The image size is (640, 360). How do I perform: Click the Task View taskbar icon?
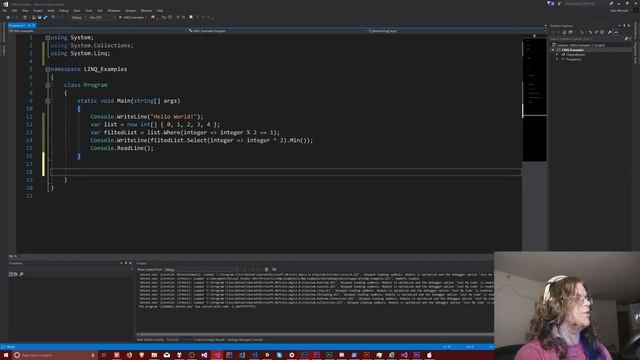click(x=104, y=355)
